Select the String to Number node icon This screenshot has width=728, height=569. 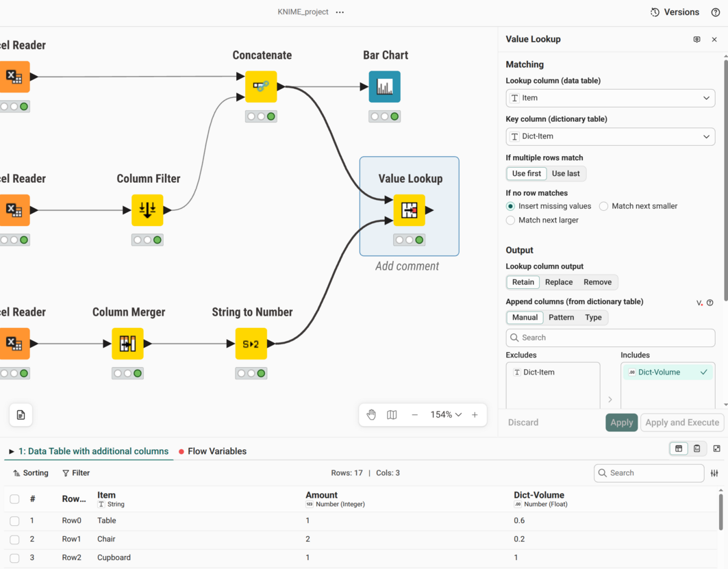pos(251,344)
